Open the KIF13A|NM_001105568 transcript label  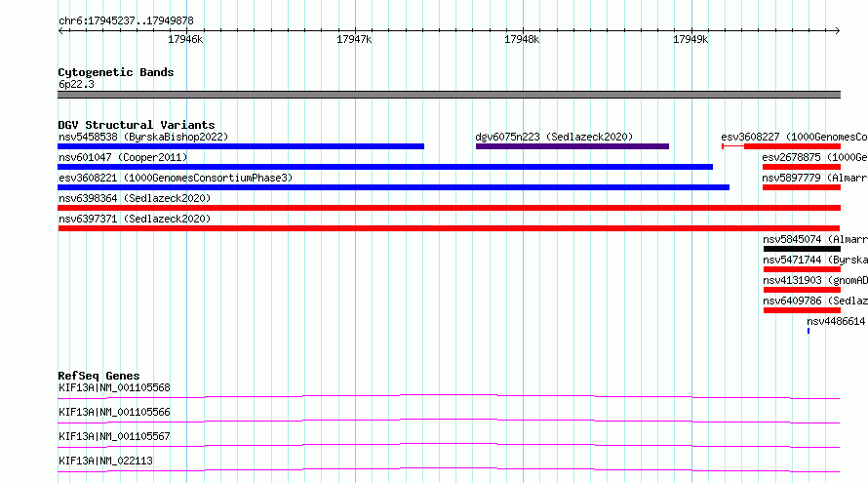[x=114, y=387]
